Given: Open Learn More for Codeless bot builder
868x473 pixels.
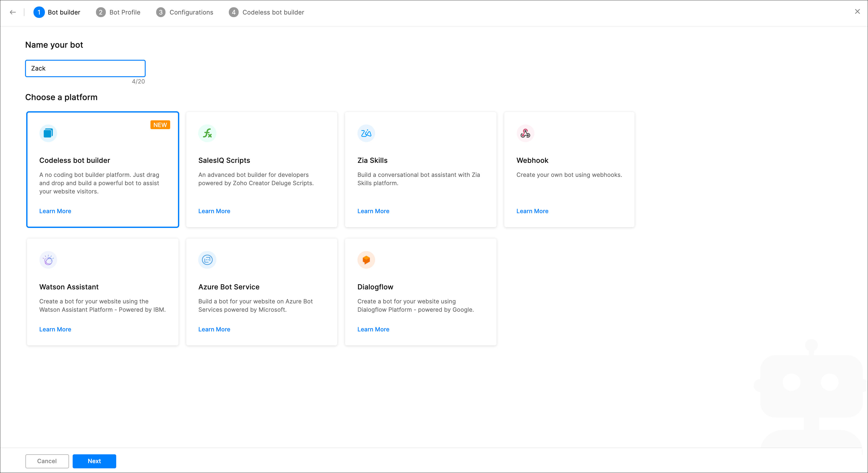Looking at the screenshot, I should click(x=55, y=211).
